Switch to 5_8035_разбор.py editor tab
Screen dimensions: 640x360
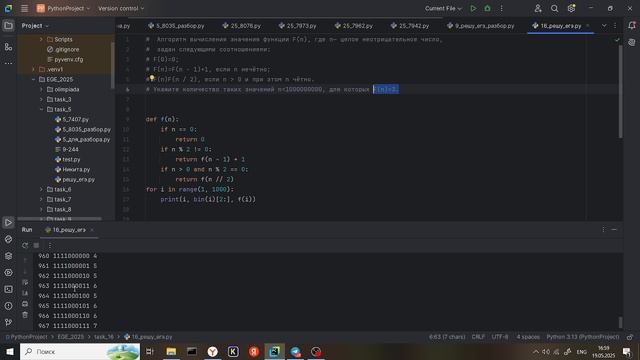[176, 26]
